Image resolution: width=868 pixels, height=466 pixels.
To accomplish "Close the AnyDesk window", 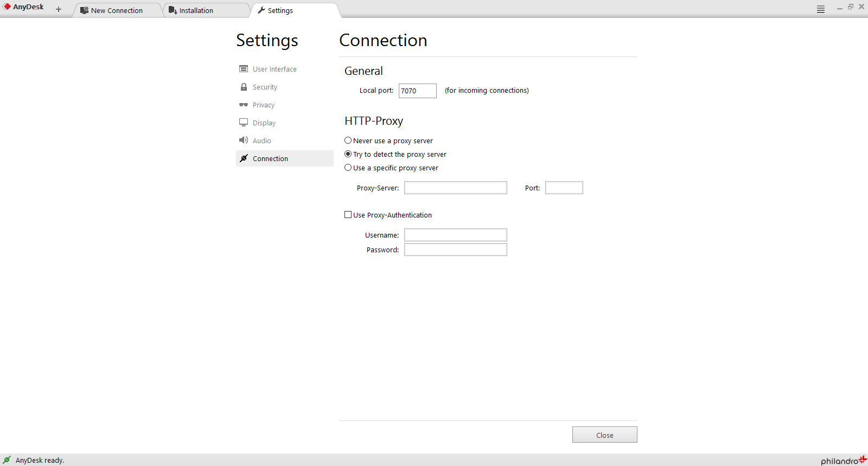I will coord(861,7).
